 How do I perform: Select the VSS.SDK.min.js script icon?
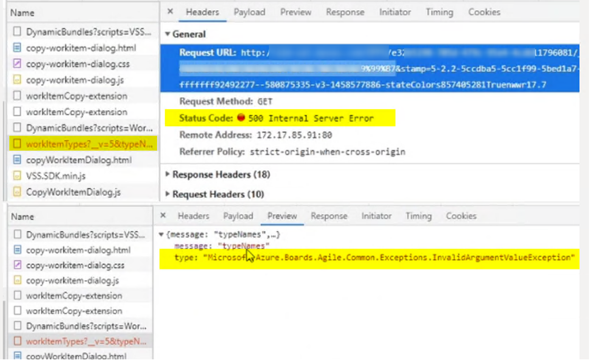(17, 176)
